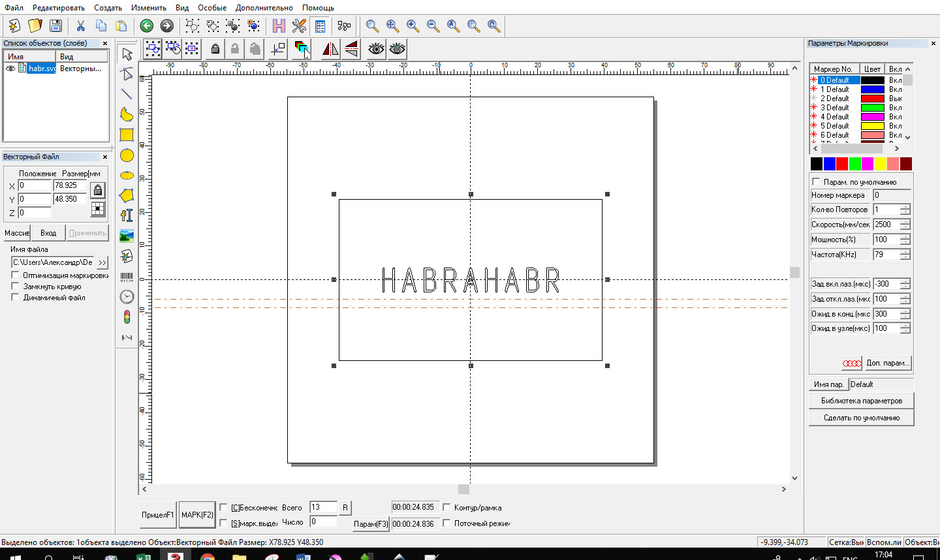Pick the blue swatch in the color palette
The height and width of the screenshot is (560, 940).
click(x=829, y=164)
